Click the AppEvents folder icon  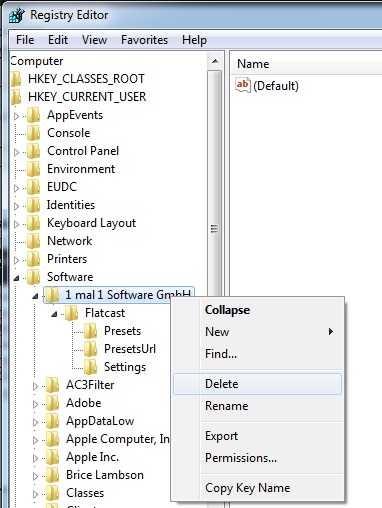[34, 115]
